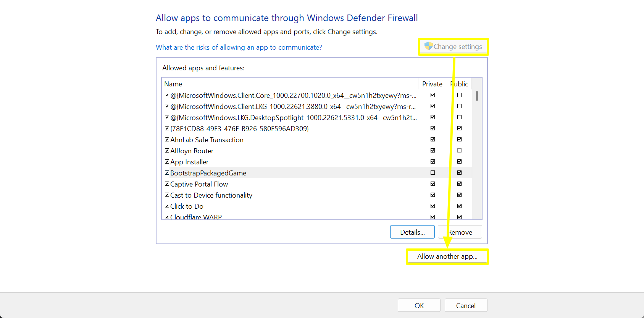This screenshot has height=318, width=644.
Task: Toggle enable checkbox beside Cast to Device functionality
Action: coord(167,195)
